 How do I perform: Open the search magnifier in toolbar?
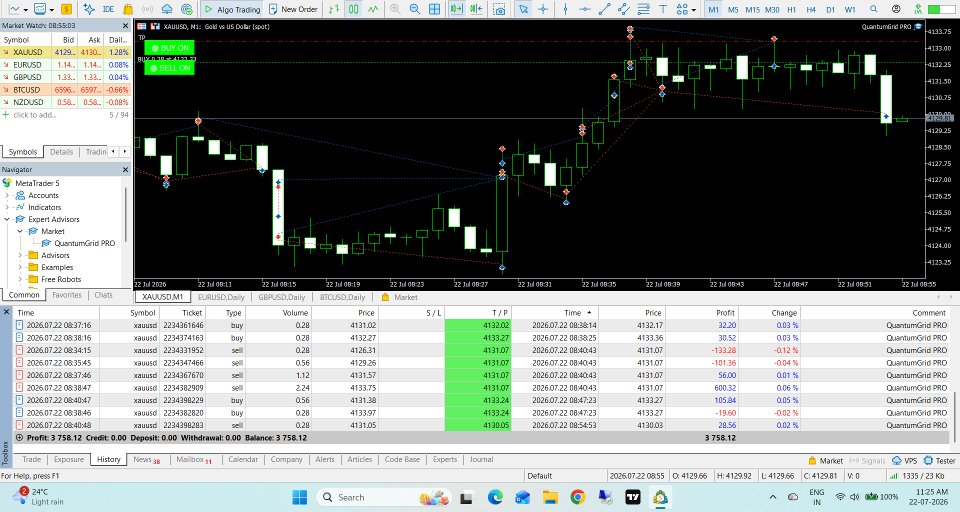tap(874, 9)
